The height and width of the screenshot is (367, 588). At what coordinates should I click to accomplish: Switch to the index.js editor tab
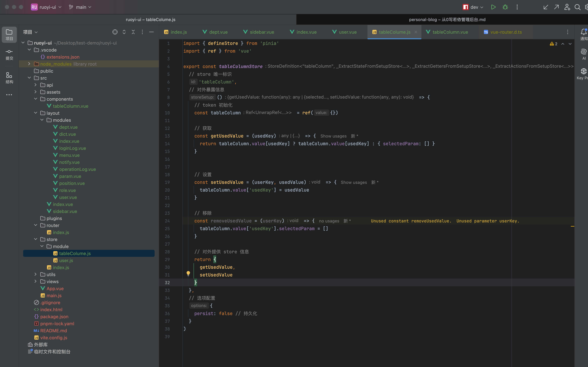[175, 32]
